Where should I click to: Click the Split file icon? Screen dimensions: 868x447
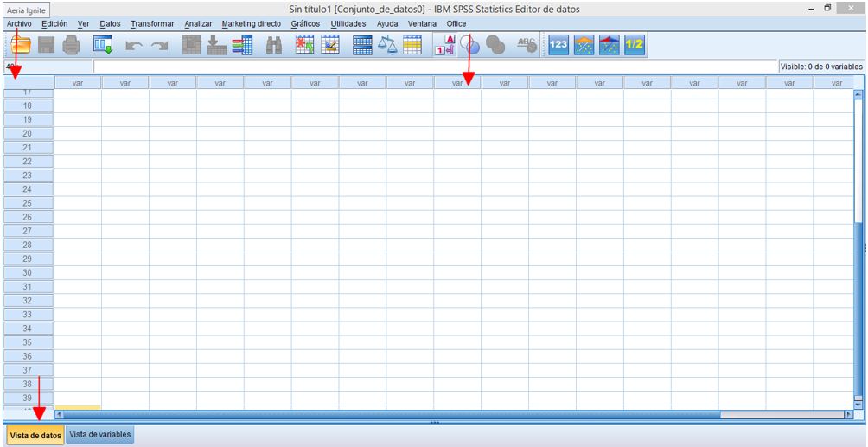click(362, 46)
